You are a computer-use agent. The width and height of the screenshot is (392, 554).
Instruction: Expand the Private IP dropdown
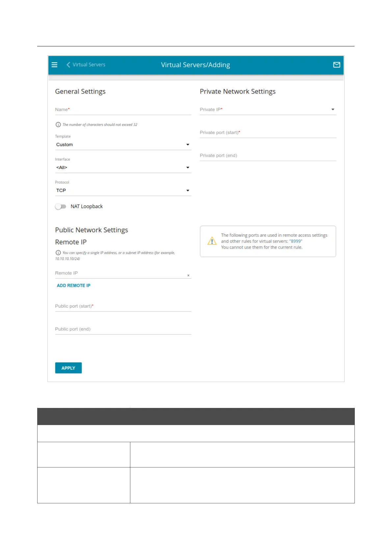coord(268,110)
